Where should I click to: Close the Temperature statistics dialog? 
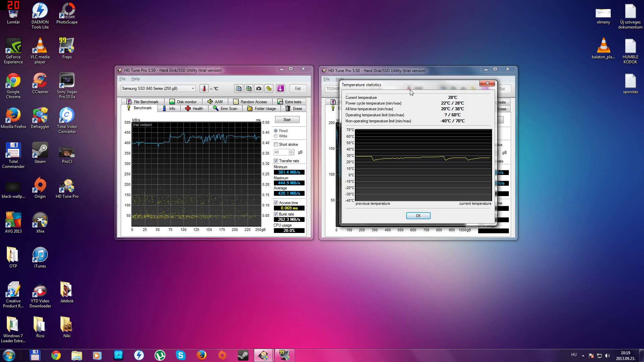(x=487, y=83)
